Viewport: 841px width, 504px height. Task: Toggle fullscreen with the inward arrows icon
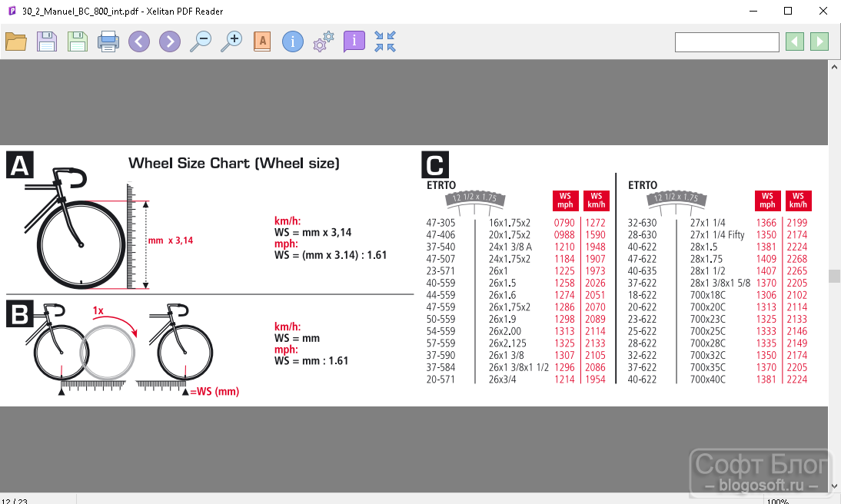tap(385, 41)
